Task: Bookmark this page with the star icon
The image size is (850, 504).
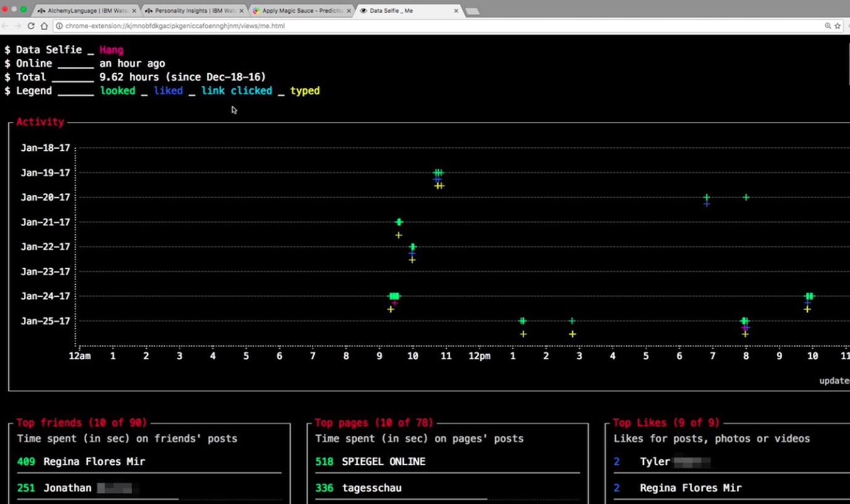Action: pyautogui.click(x=837, y=26)
